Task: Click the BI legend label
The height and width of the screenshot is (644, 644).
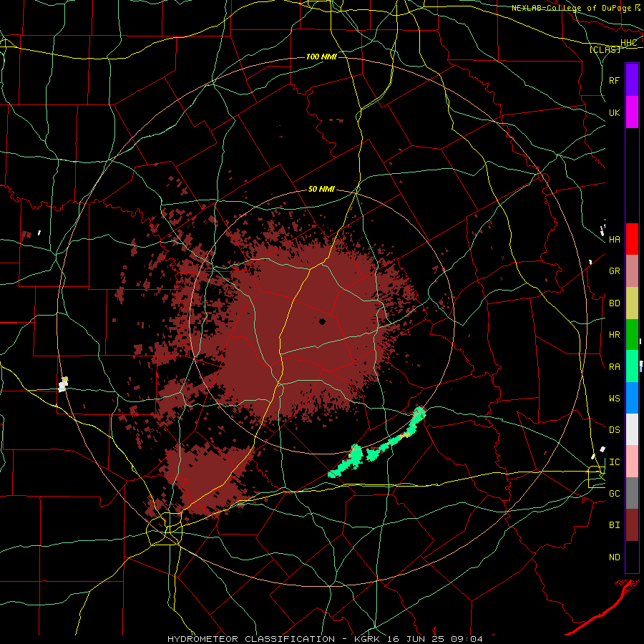Action: click(614, 525)
